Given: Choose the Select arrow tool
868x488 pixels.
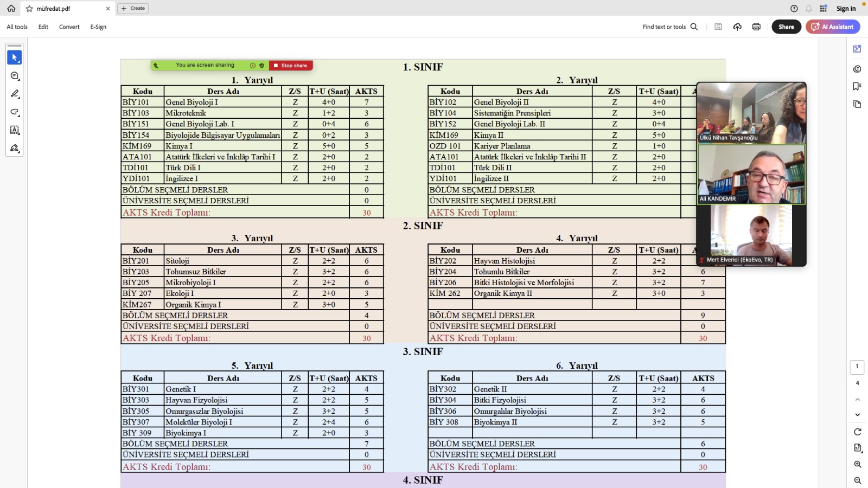Looking at the screenshot, I should [x=15, y=57].
